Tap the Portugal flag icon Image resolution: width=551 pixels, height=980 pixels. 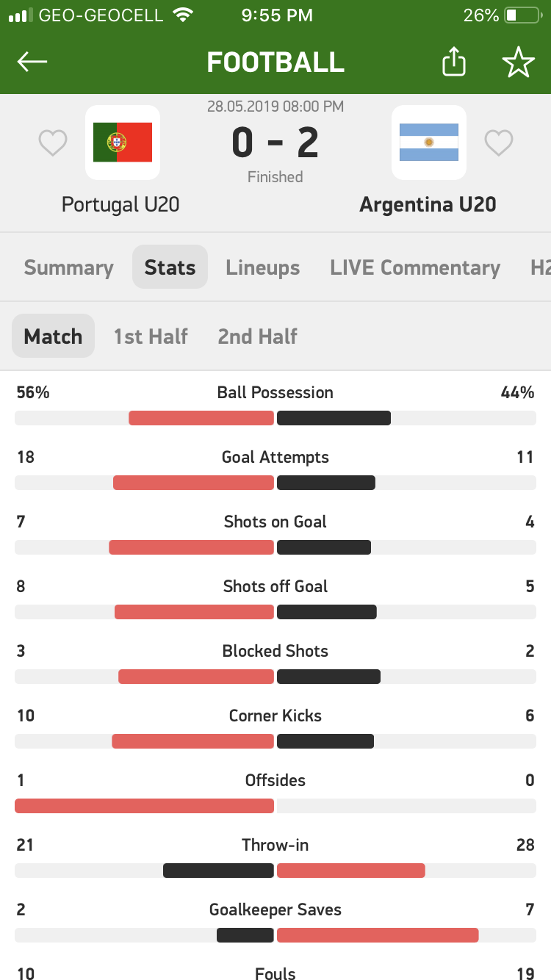pos(123,143)
